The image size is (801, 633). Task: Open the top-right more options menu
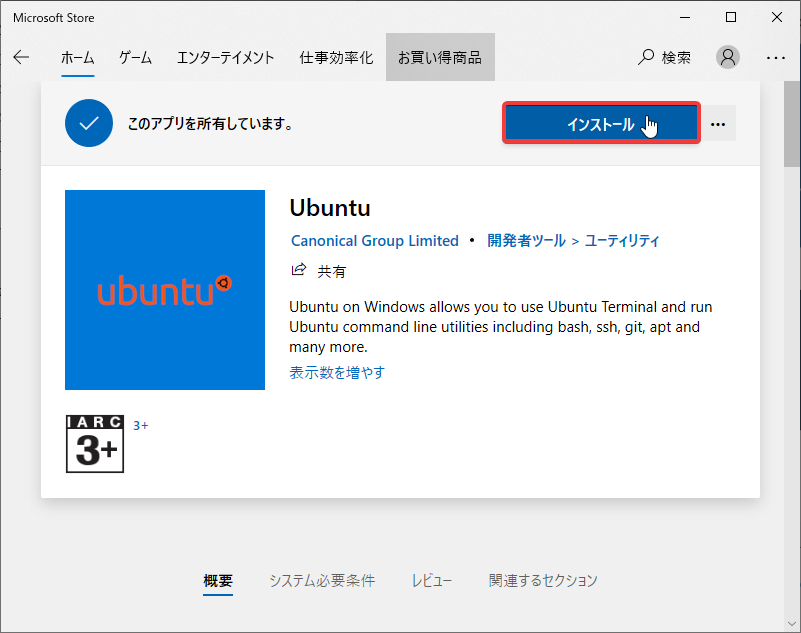pyautogui.click(x=775, y=58)
